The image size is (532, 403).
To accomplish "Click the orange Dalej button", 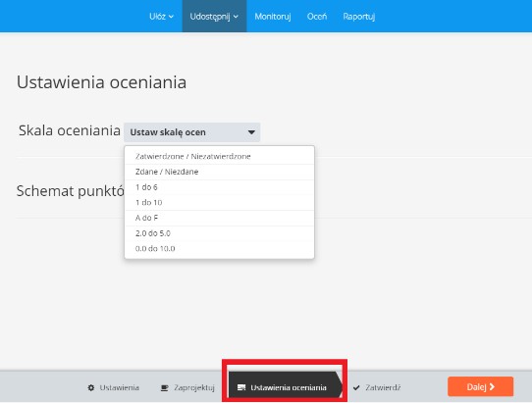I will pos(480,386).
